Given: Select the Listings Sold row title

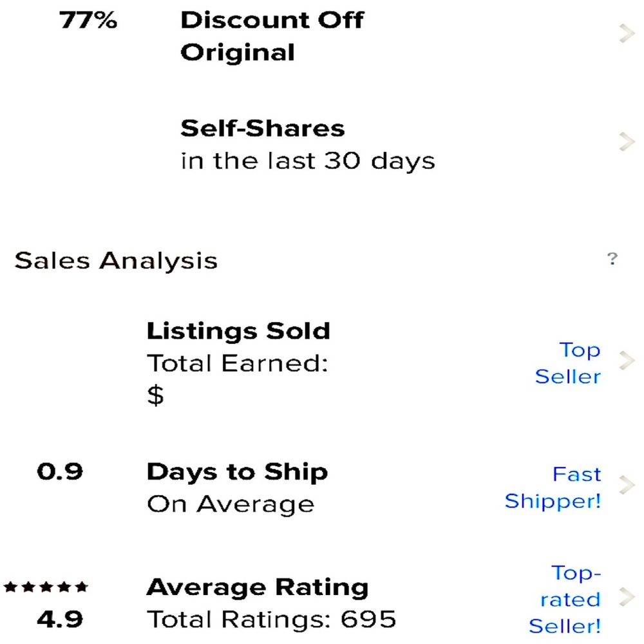Looking at the screenshot, I should [238, 331].
